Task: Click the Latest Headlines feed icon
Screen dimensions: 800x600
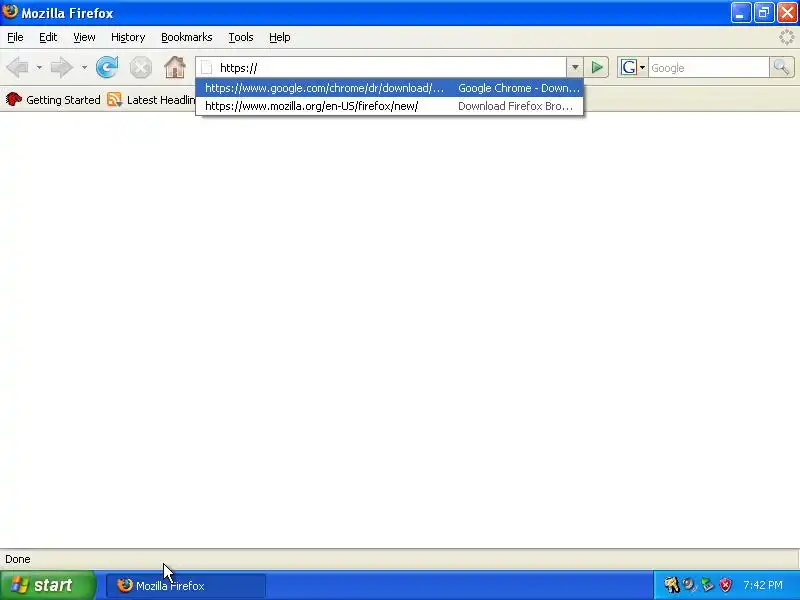Action: coord(114,99)
